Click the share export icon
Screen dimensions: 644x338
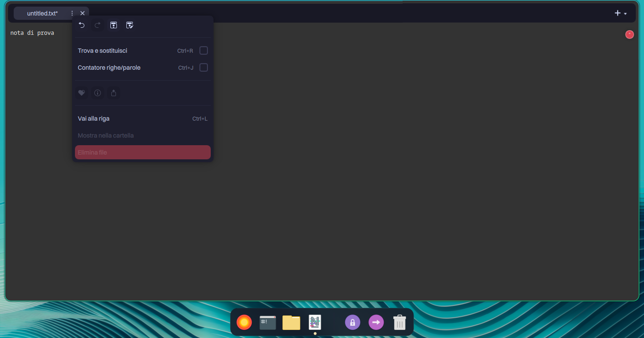pyautogui.click(x=114, y=93)
